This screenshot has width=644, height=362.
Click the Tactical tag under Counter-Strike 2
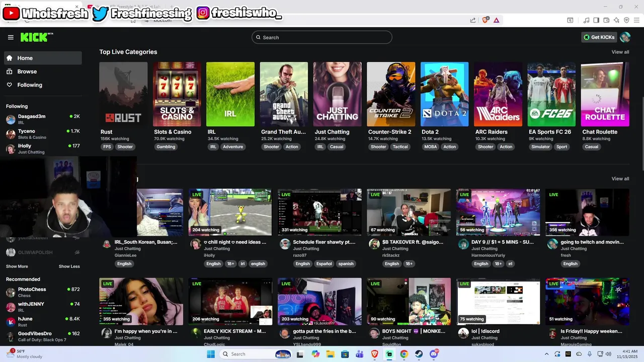400,147
